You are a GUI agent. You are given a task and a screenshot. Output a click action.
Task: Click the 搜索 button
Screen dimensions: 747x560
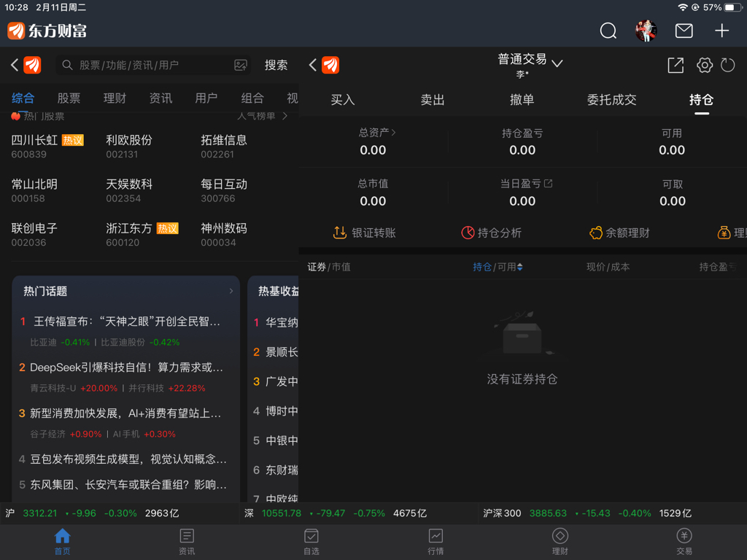(x=276, y=65)
